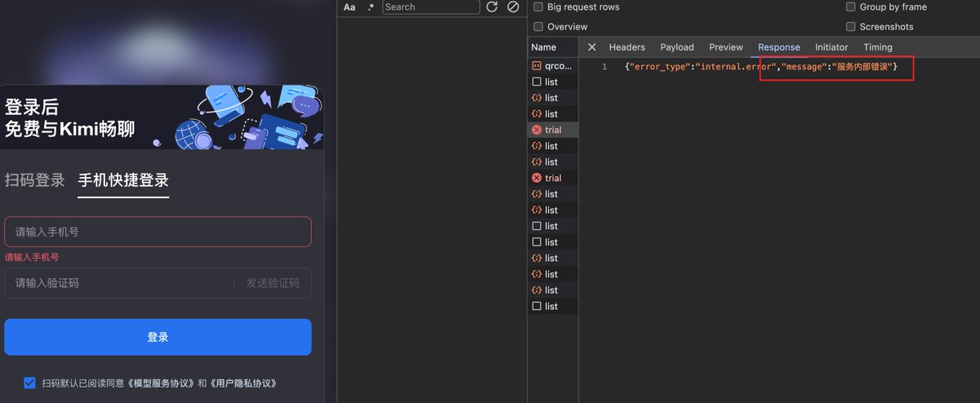Click the clear search results icon
Viewport: 980px width, 403px height.
pyautogui.click(x=513, y=7)
